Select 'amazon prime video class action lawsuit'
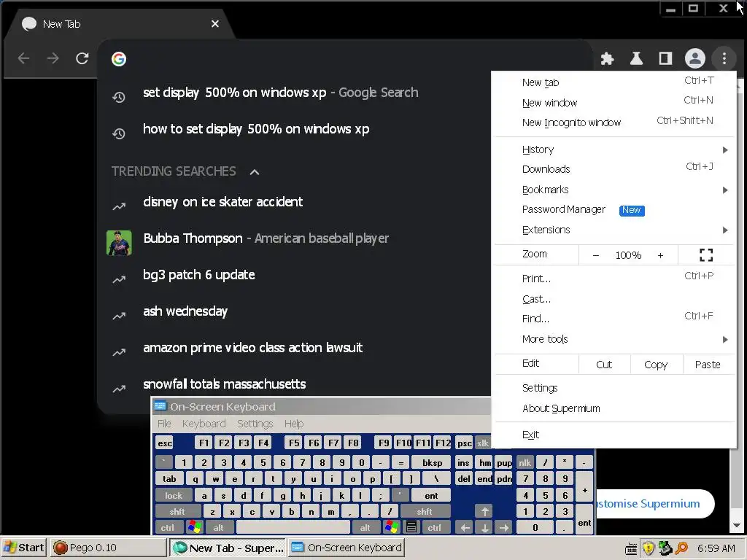The width and height of the screenshot is (747, 560). click(253, 348)
